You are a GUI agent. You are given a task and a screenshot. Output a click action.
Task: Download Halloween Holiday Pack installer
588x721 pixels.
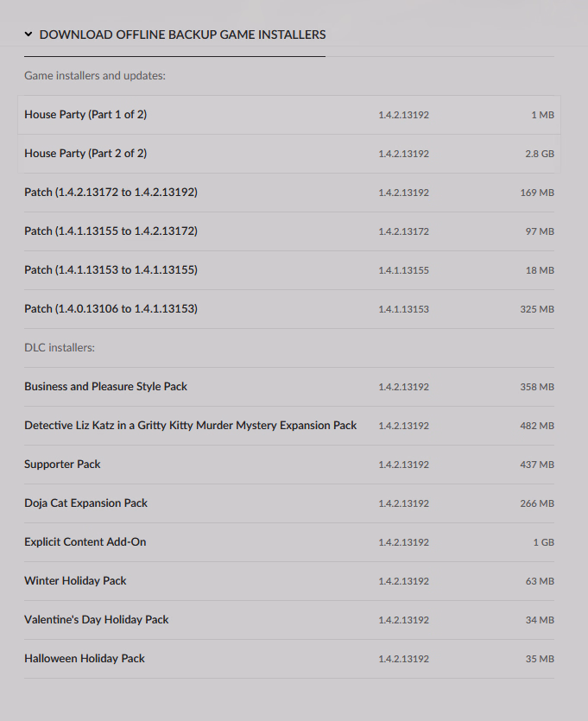[85, 659]
